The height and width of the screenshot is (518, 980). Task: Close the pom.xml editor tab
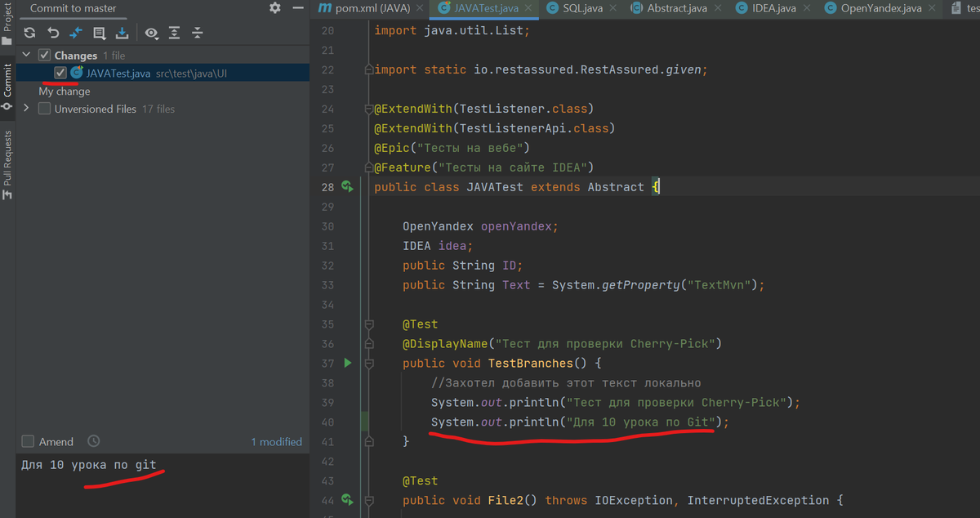[420, 8]
